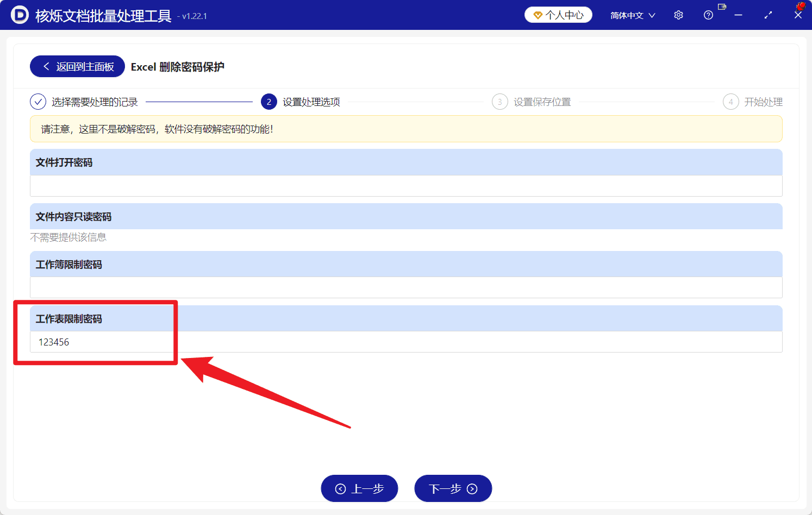812x515 pixels.
Task: Click the expand fullscreen arrows icon
Action: [x=768, y=15]
